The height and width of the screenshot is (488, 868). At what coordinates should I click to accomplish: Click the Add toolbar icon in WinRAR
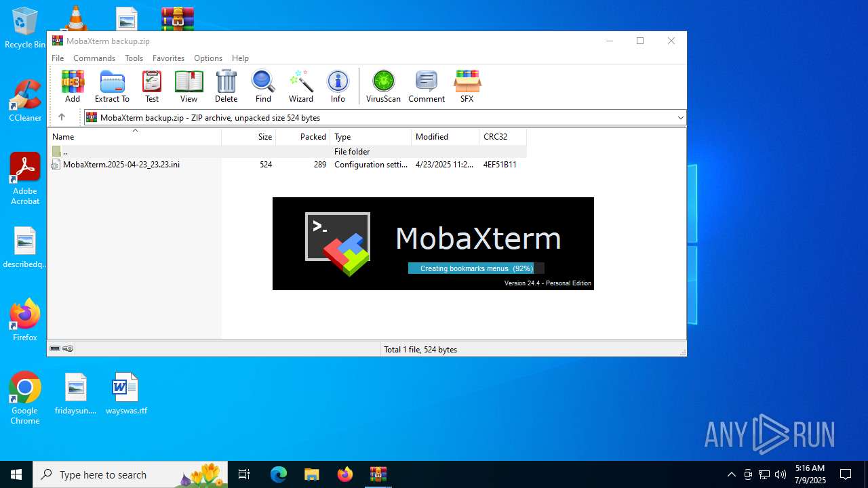coord(73,86)
